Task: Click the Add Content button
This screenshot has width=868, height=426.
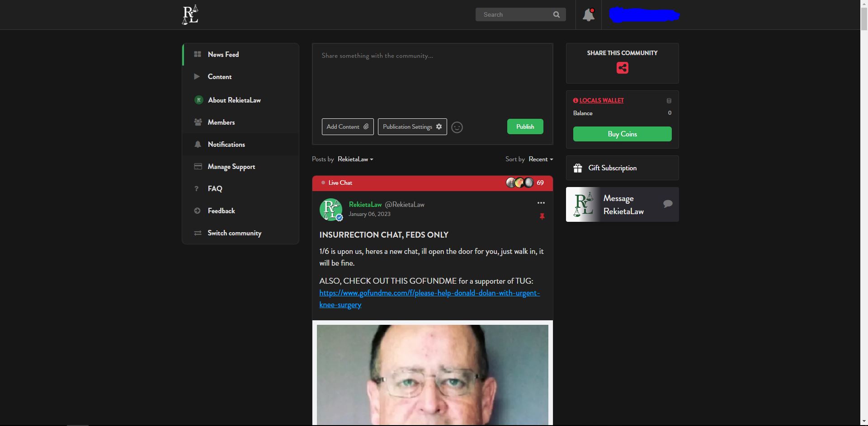Action: tap(348, 127)
